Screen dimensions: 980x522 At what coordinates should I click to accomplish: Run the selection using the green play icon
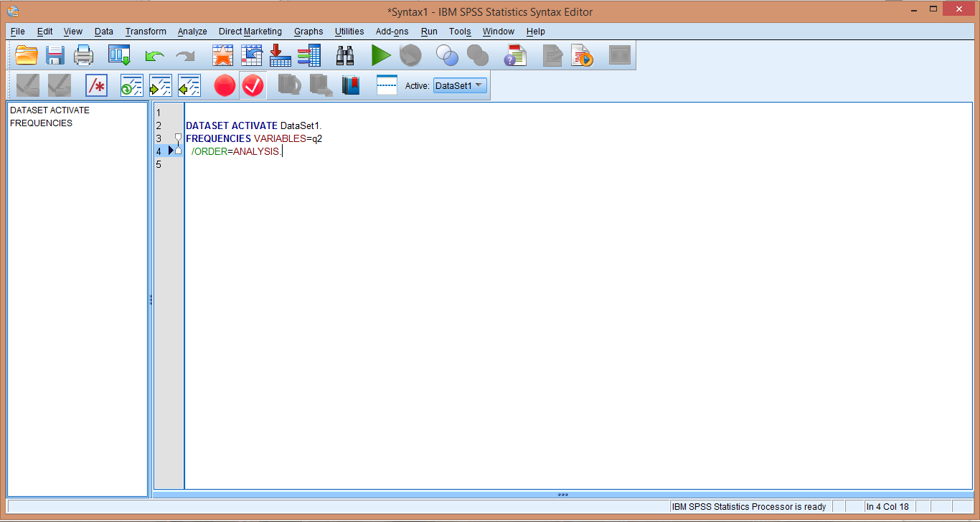click(381, 55)
